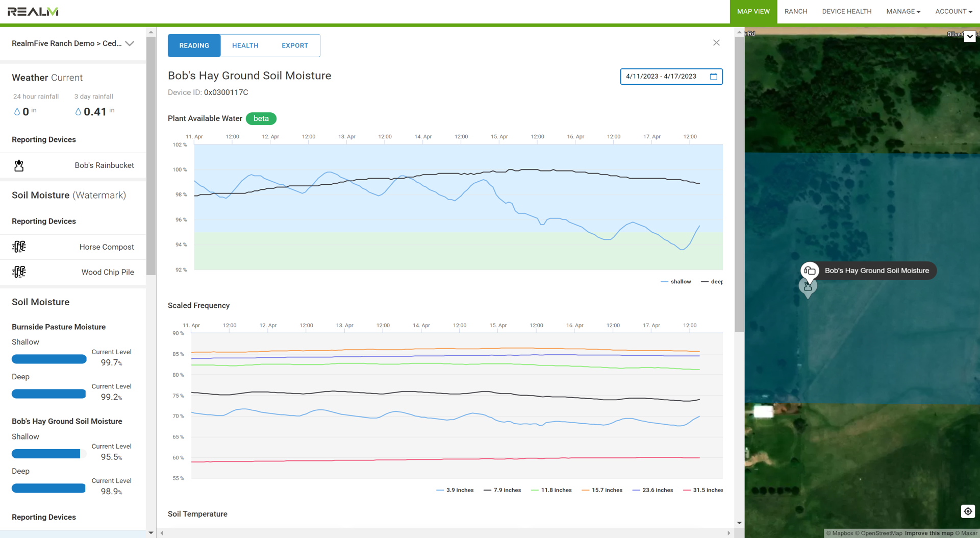Click the Bob's Rainbucket rain gauge icon
The width and height of the screenshot is (980, 538).
point(19,165)
